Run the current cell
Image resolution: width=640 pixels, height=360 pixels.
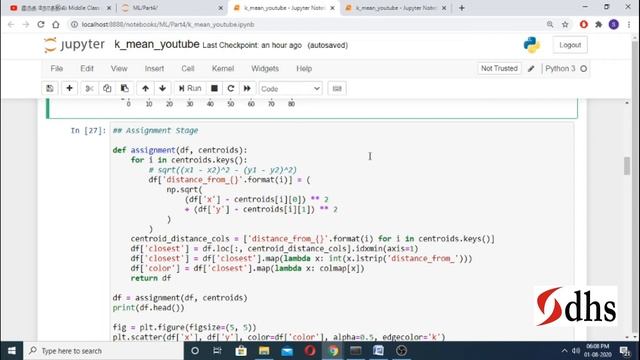pos(190,89)
